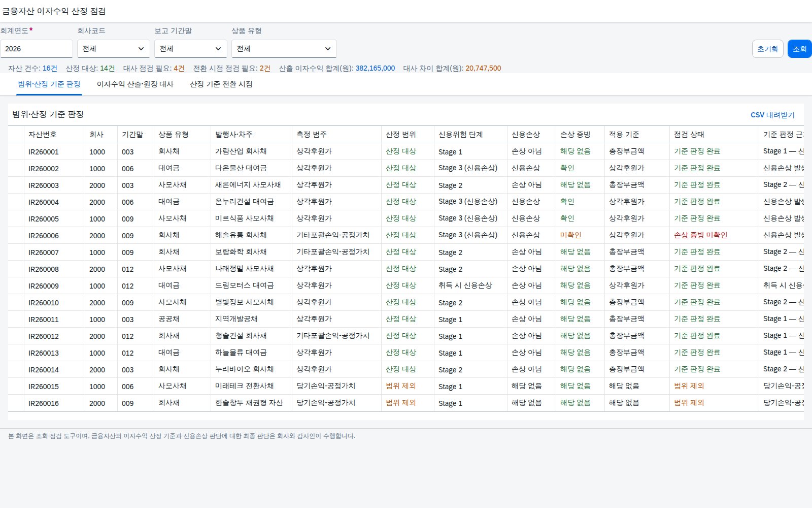Click issuer 다온물산 대여금
The width and height of the screenshot is (812, 508).
point(241,168)
